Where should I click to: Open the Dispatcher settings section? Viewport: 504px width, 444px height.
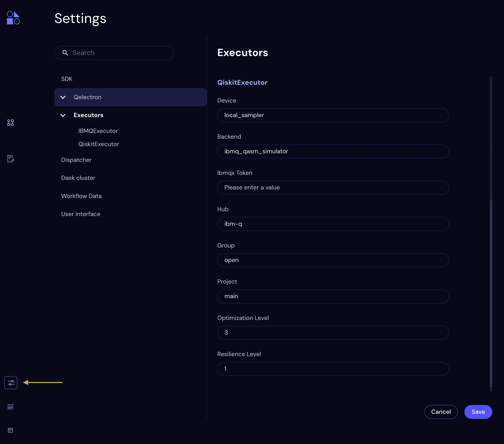pyautogui.click(x=76, y=160)
